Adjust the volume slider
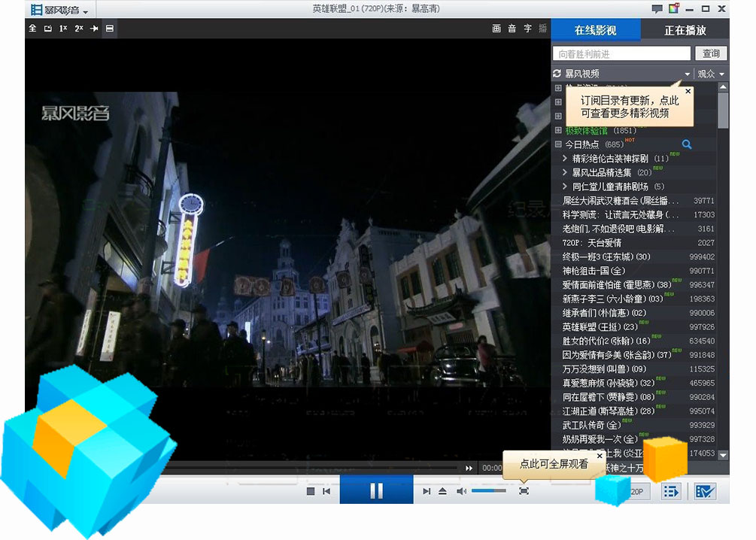The height and width of the screenshot is (540, 756). (489, 490)
